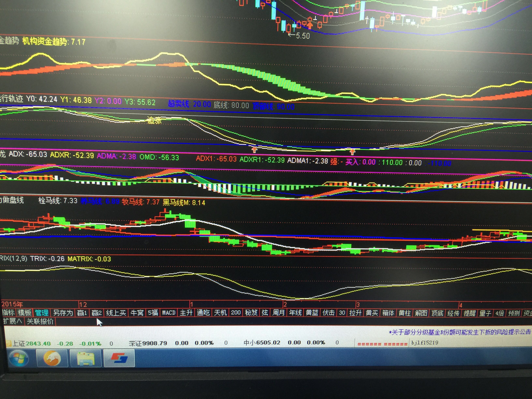The width and height of the screenshot is (532, 399).
Task: Select the 箱体 template tab
Action: point(388,313)
